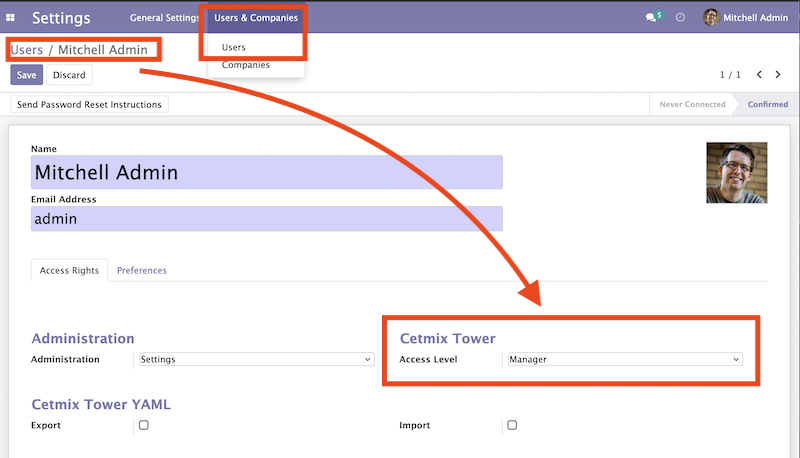
Task: Enable the Import checkbox
Action: [512, 425]
